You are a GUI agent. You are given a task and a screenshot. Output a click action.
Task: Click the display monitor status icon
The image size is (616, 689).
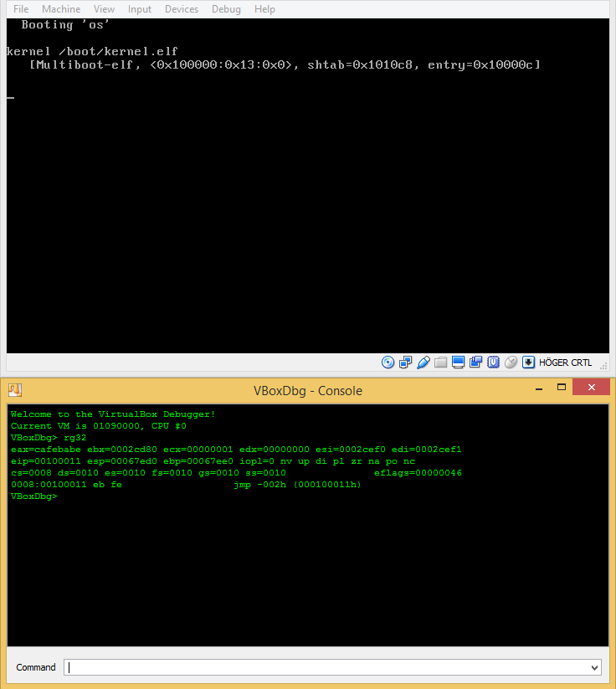coord(458,362)
